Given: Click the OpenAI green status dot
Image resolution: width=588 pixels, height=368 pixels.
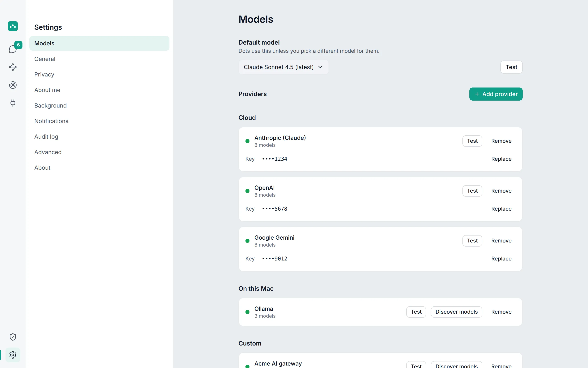Looking at the screenshot, I should click(247, 191).
